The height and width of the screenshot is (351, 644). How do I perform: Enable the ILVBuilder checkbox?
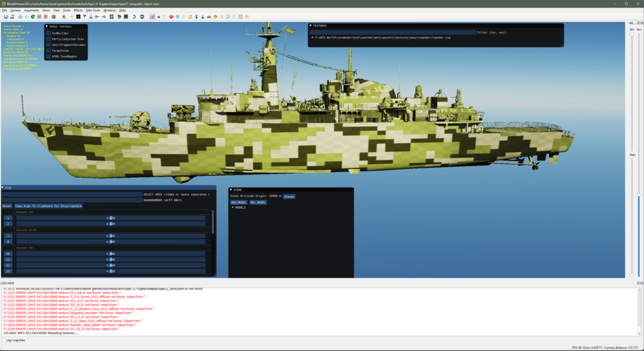point(48,33)
